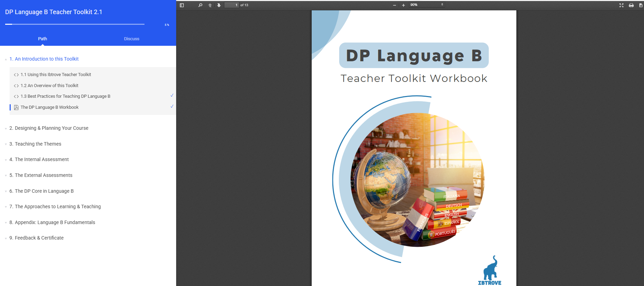
Task: Select the Path tab
Action: [43, 39]
